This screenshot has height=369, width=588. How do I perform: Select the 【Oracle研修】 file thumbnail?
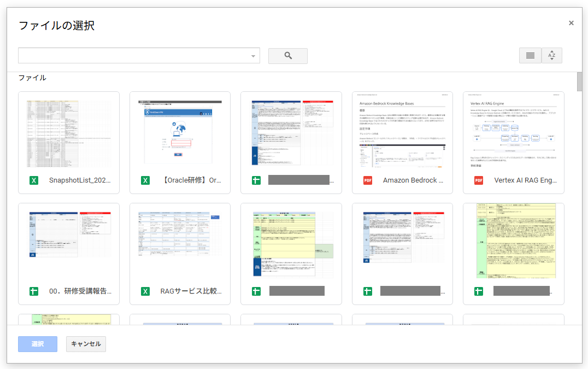180,133
